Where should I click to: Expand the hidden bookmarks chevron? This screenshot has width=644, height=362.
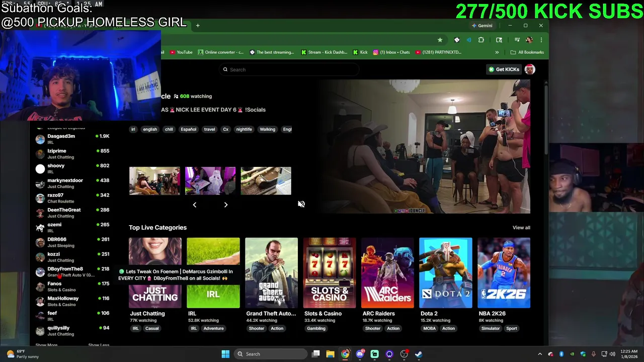pyautogui.click(x=497, y=52)
